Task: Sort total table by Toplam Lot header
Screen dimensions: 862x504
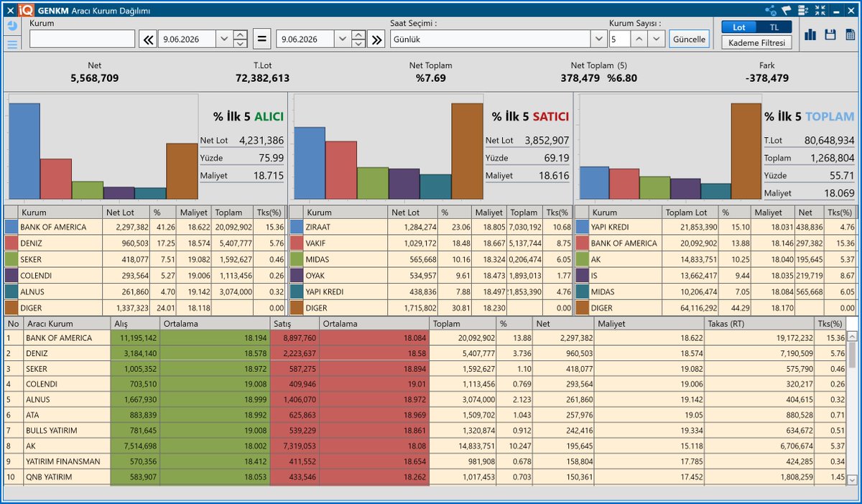Action: pyautogui.click(x=690, y=213)
